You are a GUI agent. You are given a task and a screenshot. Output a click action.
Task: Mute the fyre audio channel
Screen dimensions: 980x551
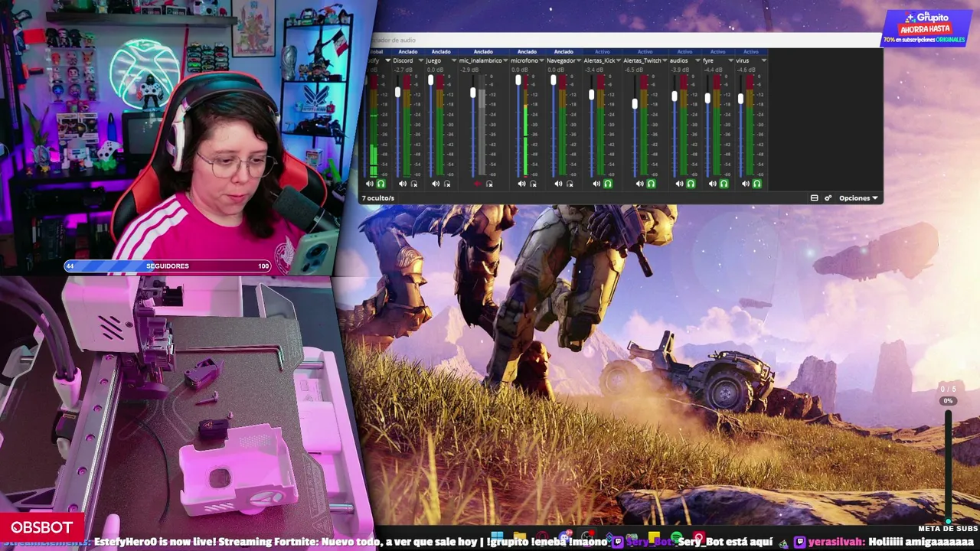click(x=713, y=184)
